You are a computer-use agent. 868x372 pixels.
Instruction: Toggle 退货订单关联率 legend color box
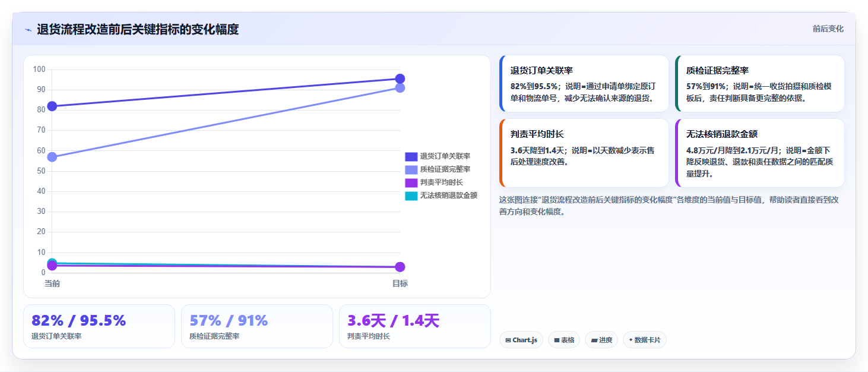[411, 156]
